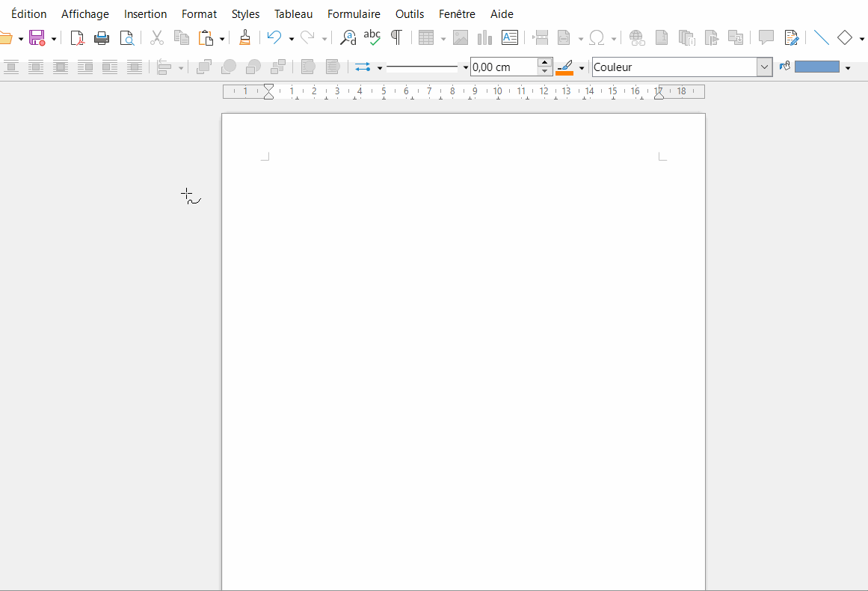This screenshot has height=591, width=868.
Task: Expand the arrow style dropdown
Action: point(380,68)
